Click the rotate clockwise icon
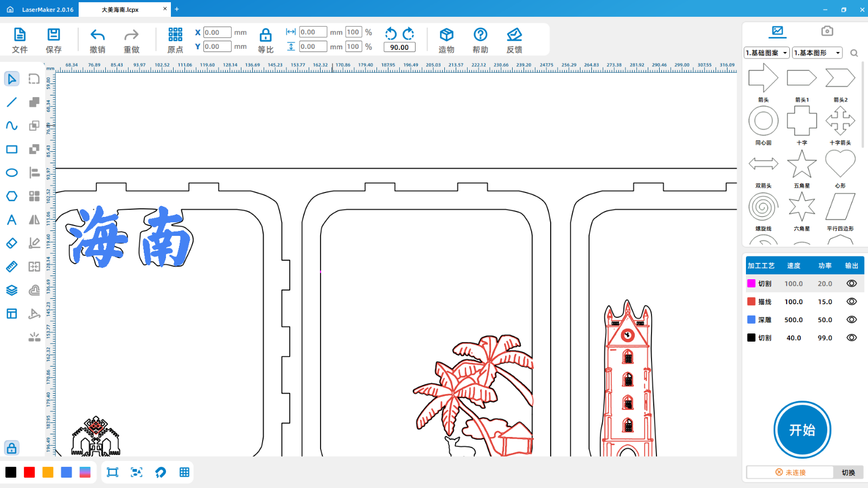868x488 pixels. pyautogui.click(x=409, y=34)
